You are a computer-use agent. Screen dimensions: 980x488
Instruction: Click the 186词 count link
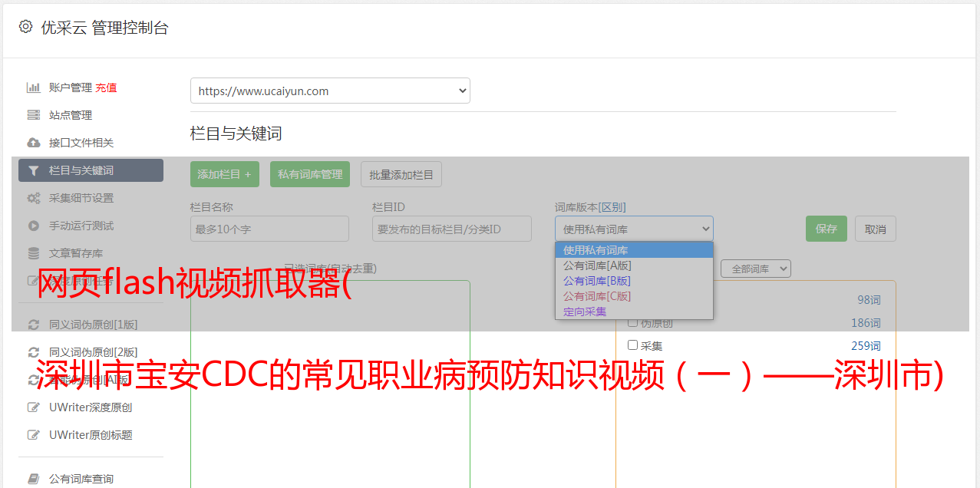[x=866, y=323]
